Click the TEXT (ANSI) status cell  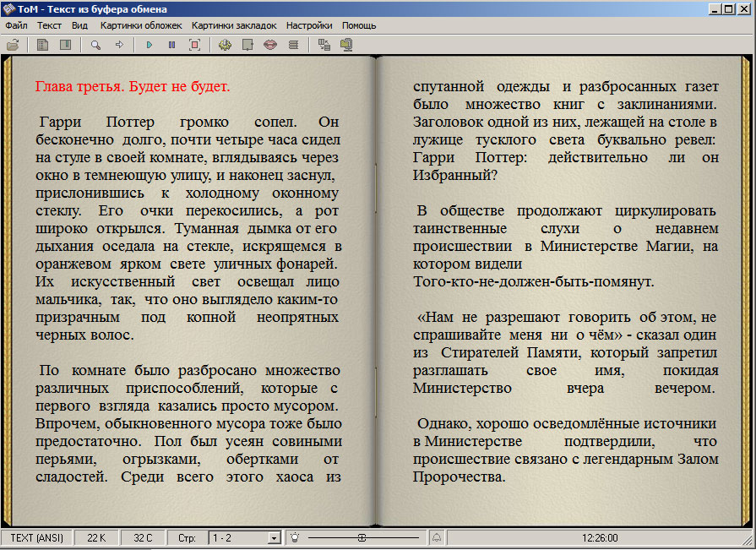point(36,538)
